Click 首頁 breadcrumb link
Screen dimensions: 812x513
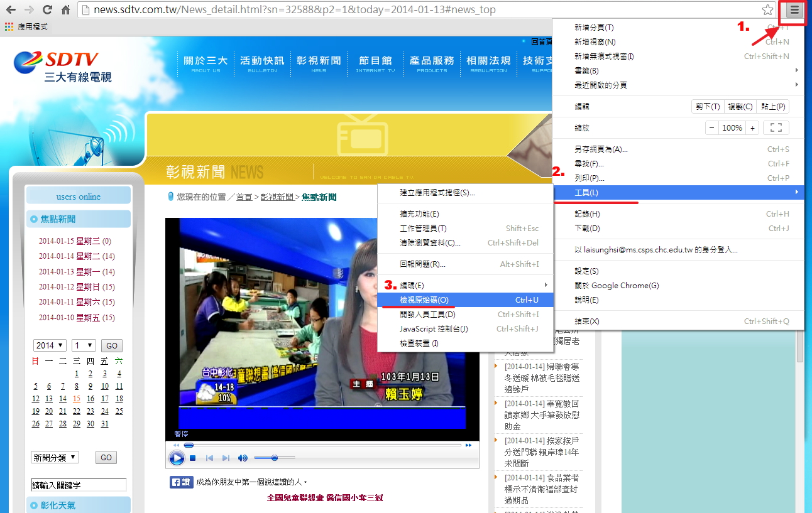tap(244, 197)
